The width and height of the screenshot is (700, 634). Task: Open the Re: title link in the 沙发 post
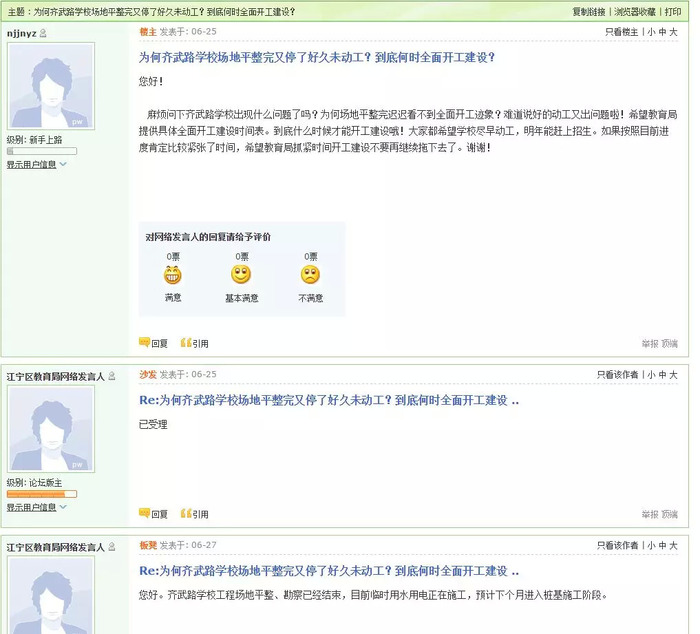[329, 400]
